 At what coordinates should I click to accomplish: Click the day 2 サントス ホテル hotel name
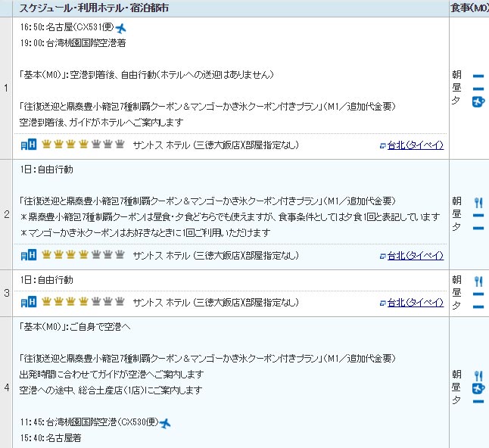(x=216, y=255)
